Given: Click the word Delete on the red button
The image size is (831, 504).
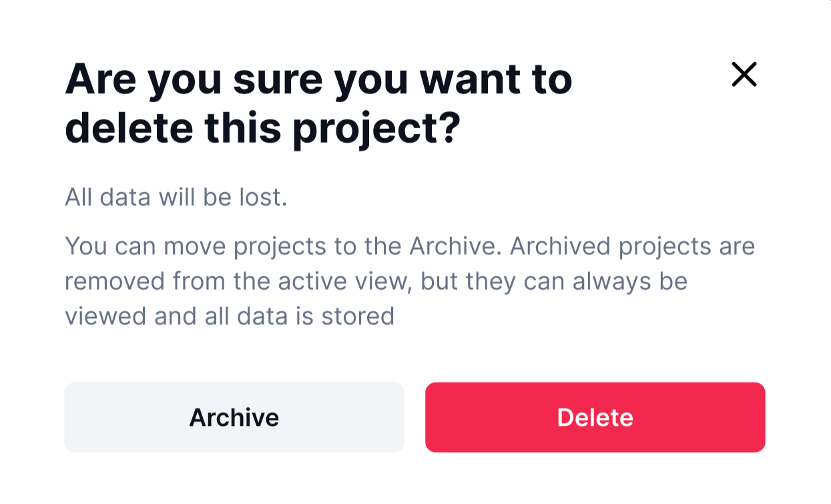Looking at the screenshot, I should coord(595,417).
